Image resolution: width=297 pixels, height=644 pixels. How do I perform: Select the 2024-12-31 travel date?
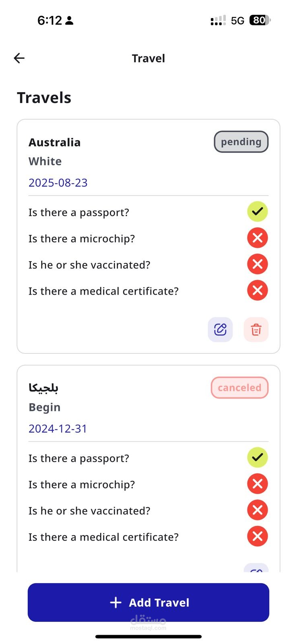(x=58, y=429)
